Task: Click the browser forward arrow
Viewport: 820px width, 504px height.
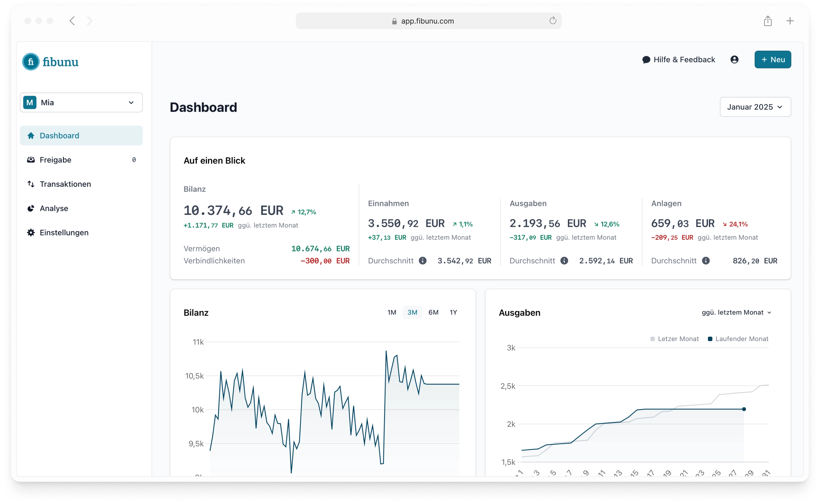Action: tap(90, 21)
